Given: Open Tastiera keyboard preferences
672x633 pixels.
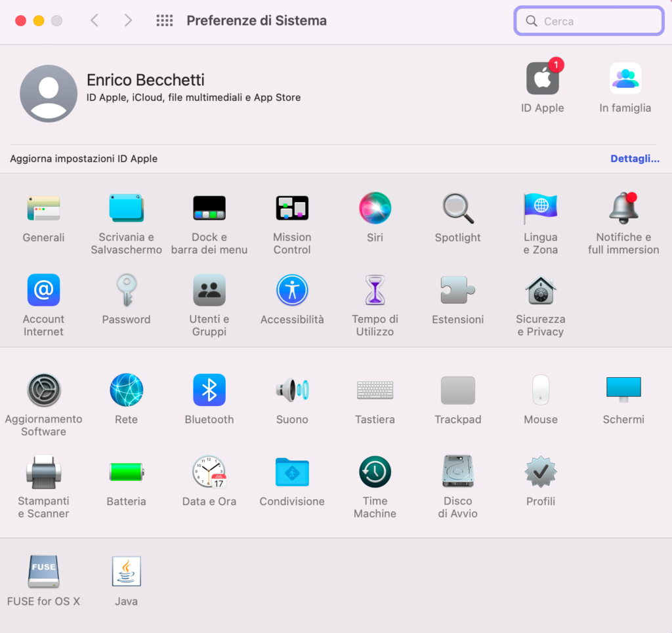Looking at the screenshot, I should click(x=375, y=390).
